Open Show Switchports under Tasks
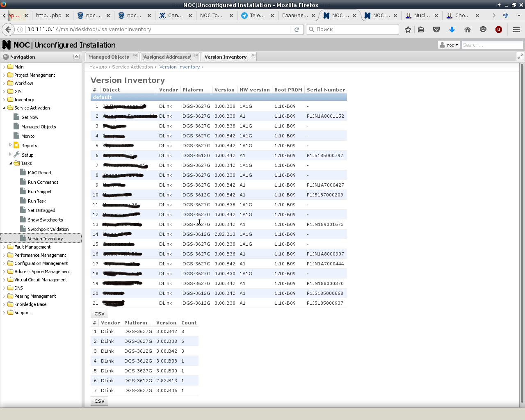 coord(46,220)
